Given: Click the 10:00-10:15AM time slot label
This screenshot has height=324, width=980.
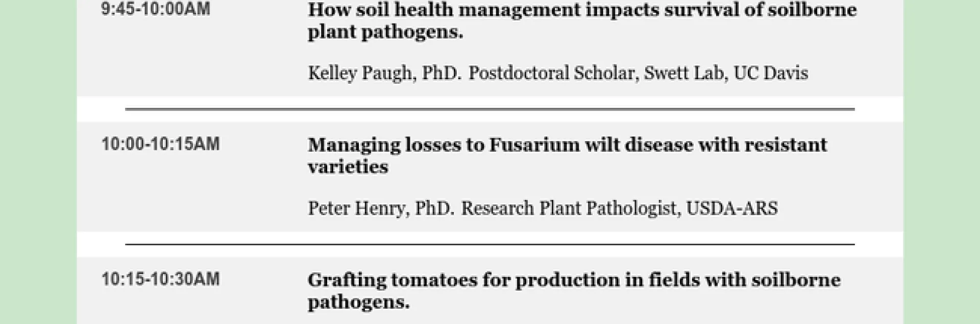Looking at the screenshot, I should 161,144.
